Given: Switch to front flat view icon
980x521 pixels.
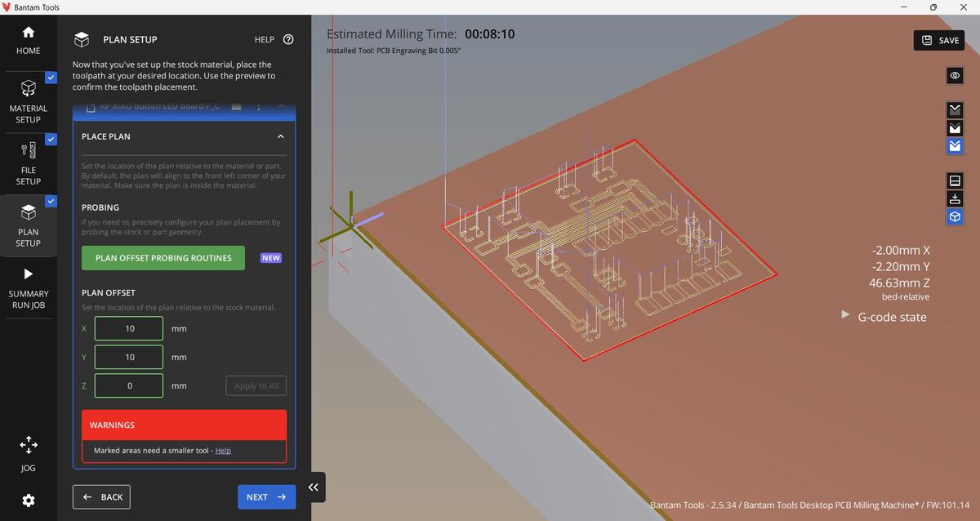Looking at the screenshot, I should [x=955, y=180].
